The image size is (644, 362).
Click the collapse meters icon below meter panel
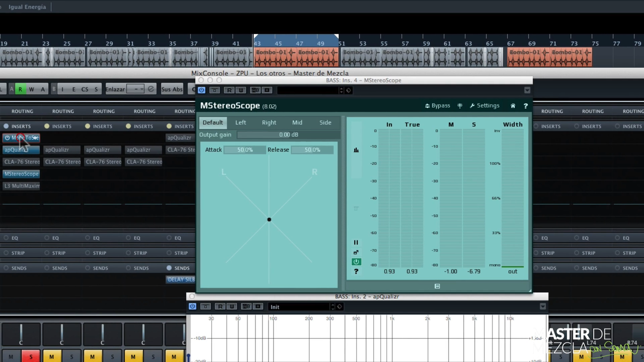click(437, 286)
